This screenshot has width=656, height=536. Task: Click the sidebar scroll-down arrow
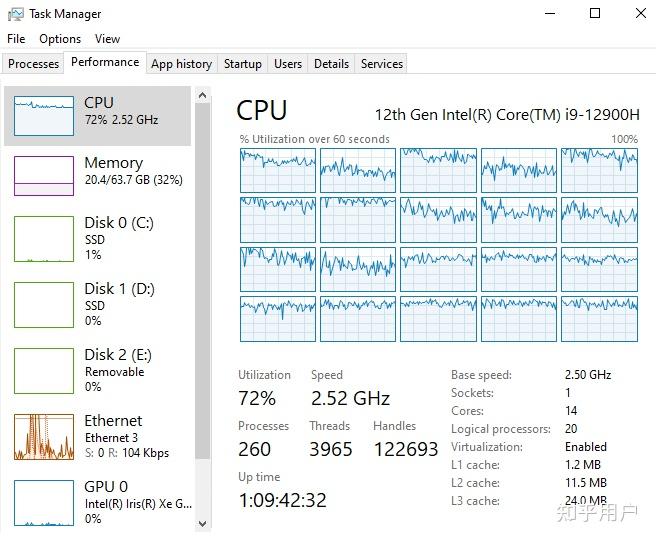(203, 523)
